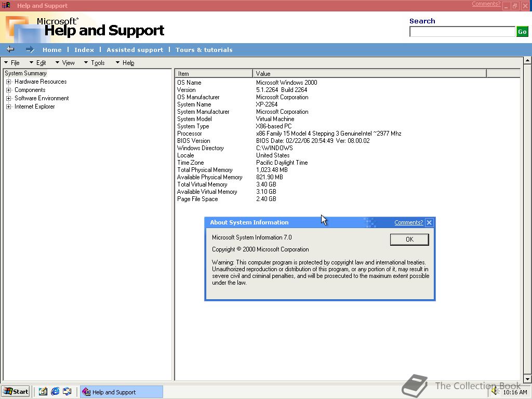The image size is (532, 399).
Task: Select the Components tree label
Action: (30, 90)
